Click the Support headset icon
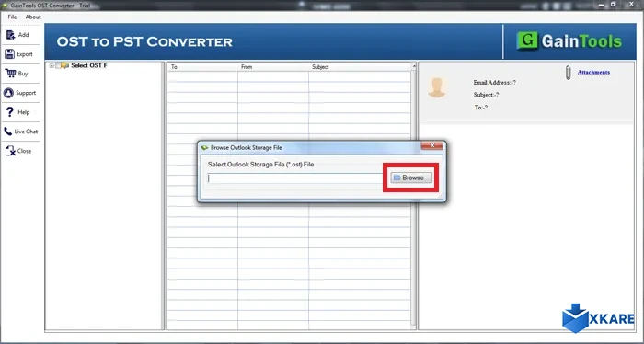This screenshot has width=644, height=344. (8, 93)
